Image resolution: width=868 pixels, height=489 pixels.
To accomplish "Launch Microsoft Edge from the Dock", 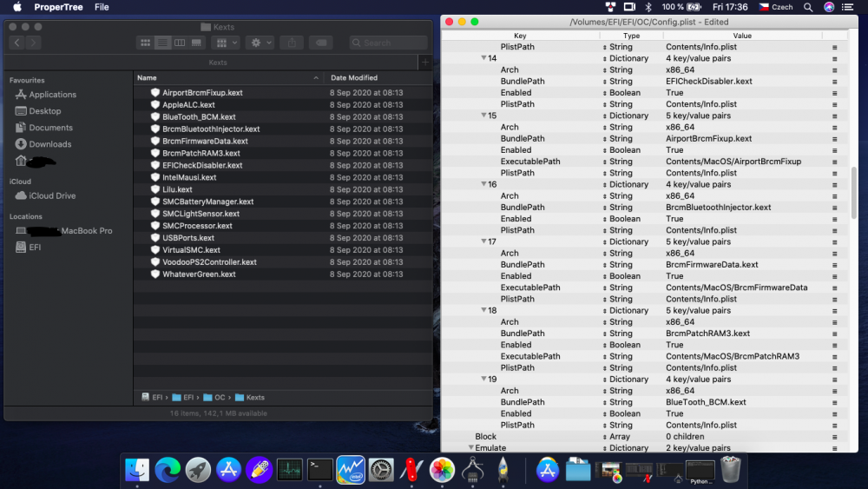I will (x=168, y=470).
